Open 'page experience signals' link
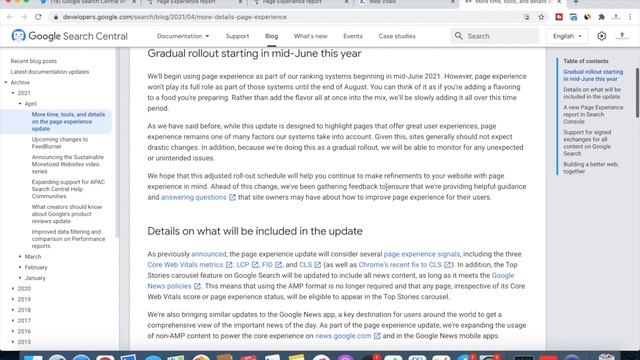This screenshot has width=640, height=360. 422,254
